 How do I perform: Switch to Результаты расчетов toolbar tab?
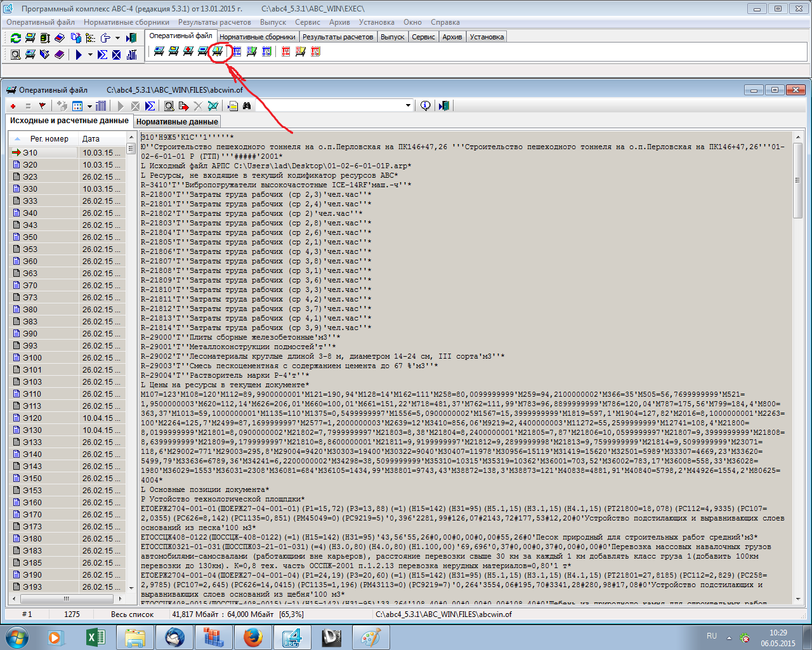point(337,37)
